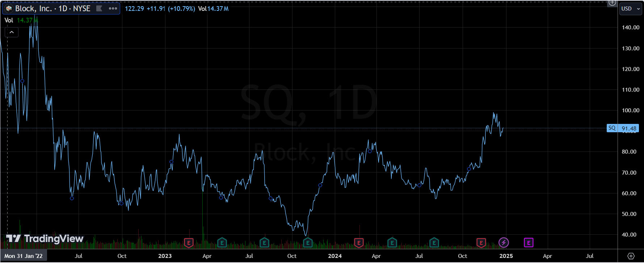Click the Block, Inc. symbol logo icon

pos(9,8)
